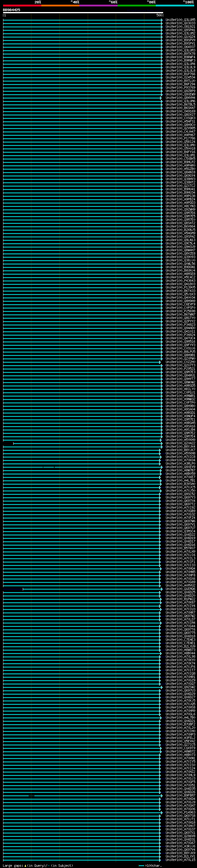This screenshot has height=868, width=197.
Task: Click the UniRef100_B9DGN1 label
Action: 180,267
